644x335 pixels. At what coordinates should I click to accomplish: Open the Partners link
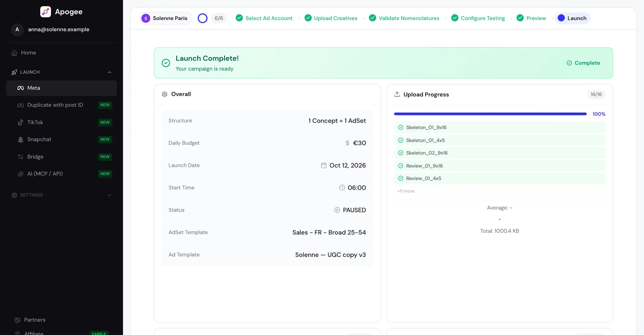pos(62,320)
